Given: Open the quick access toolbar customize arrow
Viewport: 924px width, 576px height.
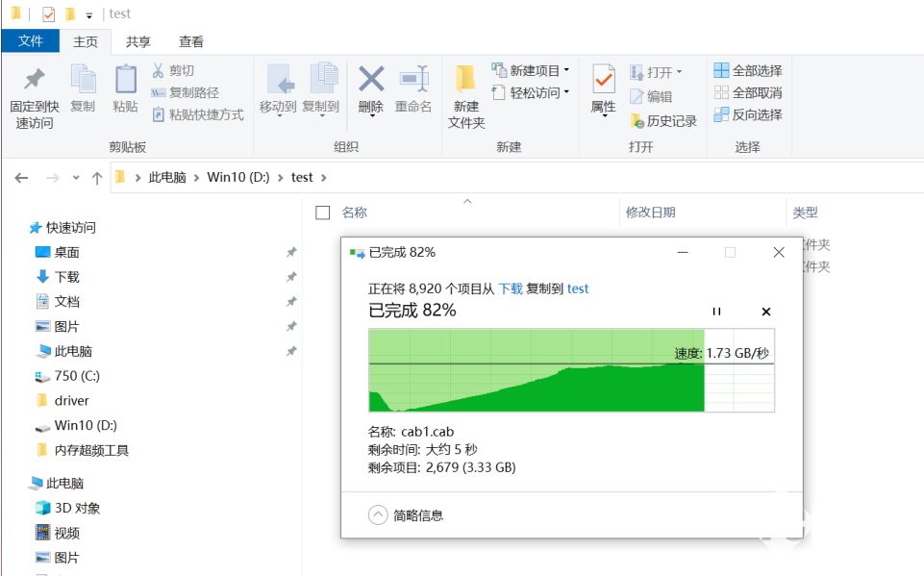Looking at the screenshot, I should (89, 15).
